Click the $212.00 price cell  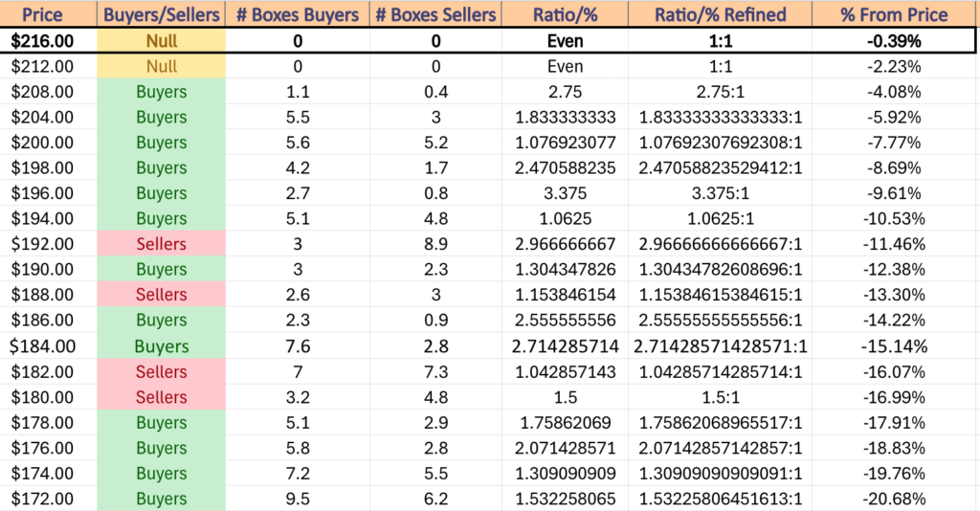pos(48,66)
